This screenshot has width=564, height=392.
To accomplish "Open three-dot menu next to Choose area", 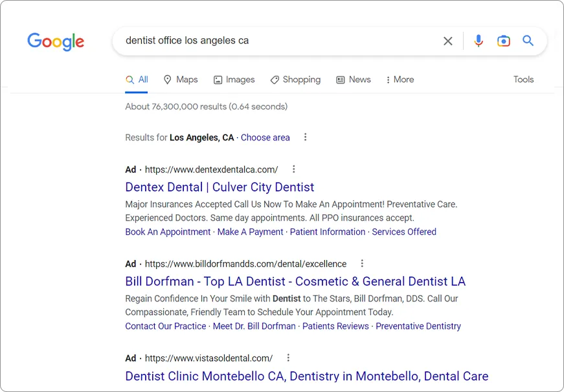I will (305, 137).
